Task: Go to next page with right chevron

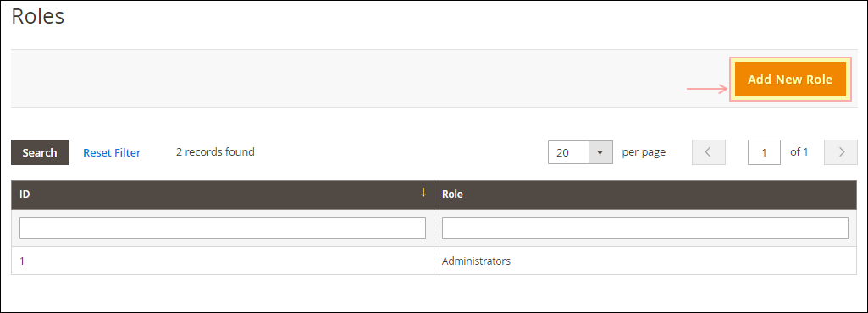Action: tap(841, 152)
